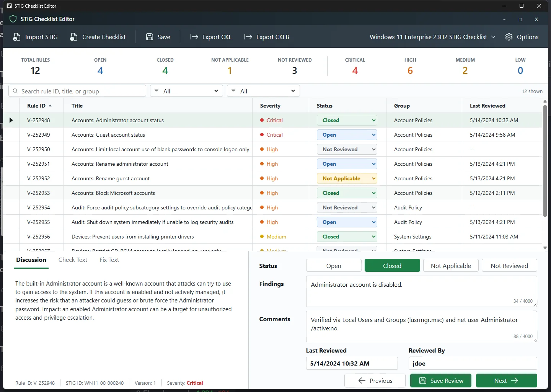551x392 pixels.
Task: Click the Rule ID sort arrow
Action: pos(50,106)
